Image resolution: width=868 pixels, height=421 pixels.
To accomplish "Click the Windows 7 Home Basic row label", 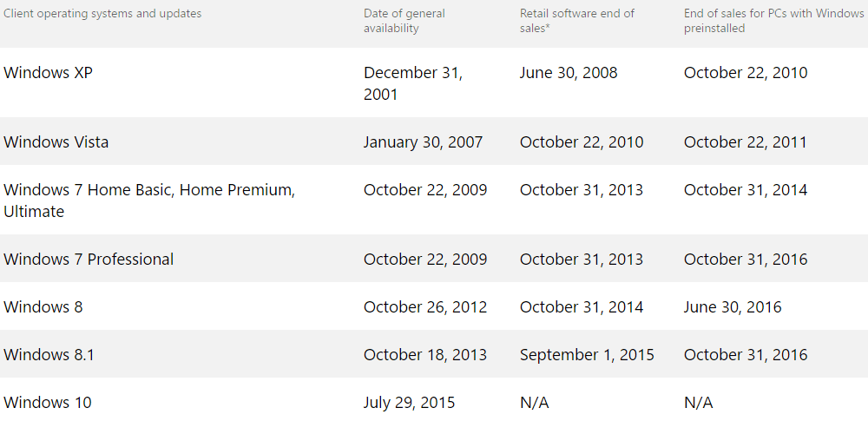I will pos(149,201).
